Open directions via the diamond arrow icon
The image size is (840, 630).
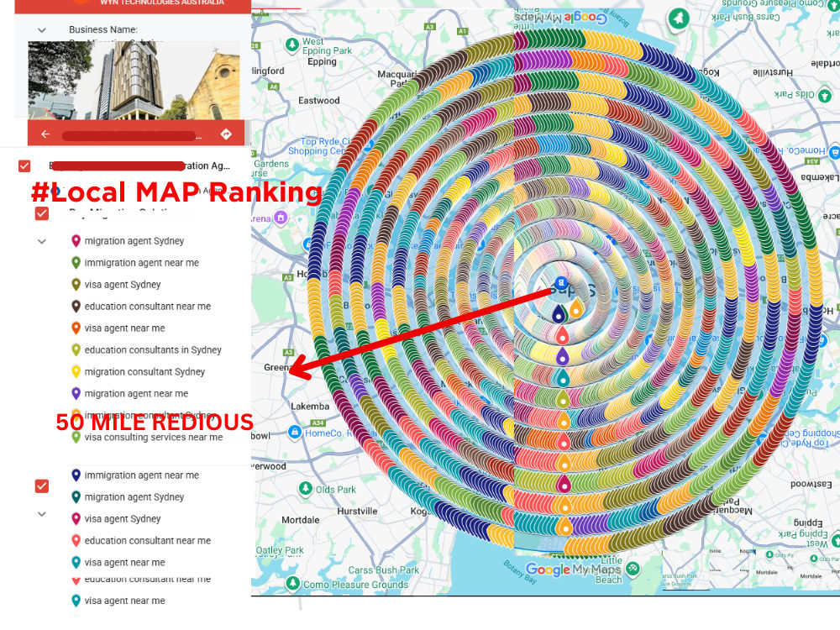tap(226, 134)
